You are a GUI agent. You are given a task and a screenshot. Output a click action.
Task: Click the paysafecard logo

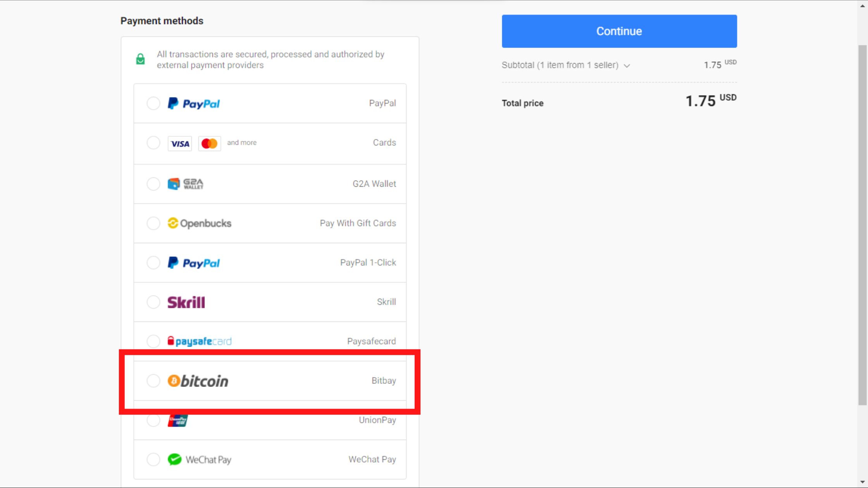(x=200, y=341)
